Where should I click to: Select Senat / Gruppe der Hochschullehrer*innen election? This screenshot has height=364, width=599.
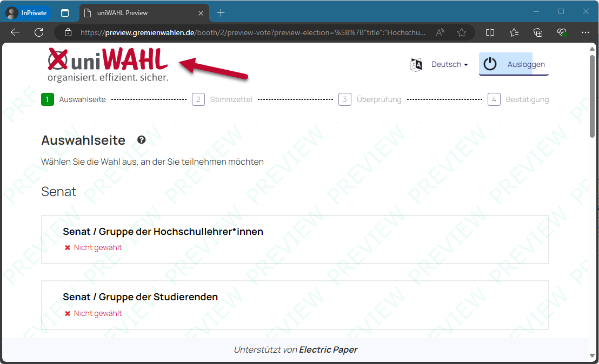click(295, 240)
